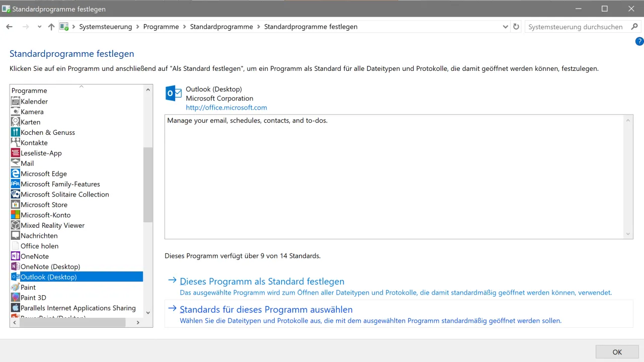This screenshot has height=362, width=644.
Task: Select the Microsoft Store list entry text
Action: (44, 205)
